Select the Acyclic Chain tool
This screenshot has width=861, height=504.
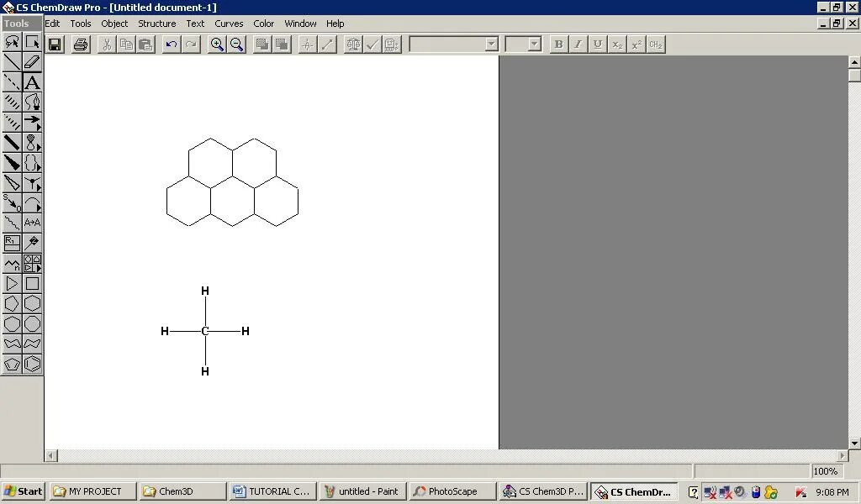tap(12, 264)
